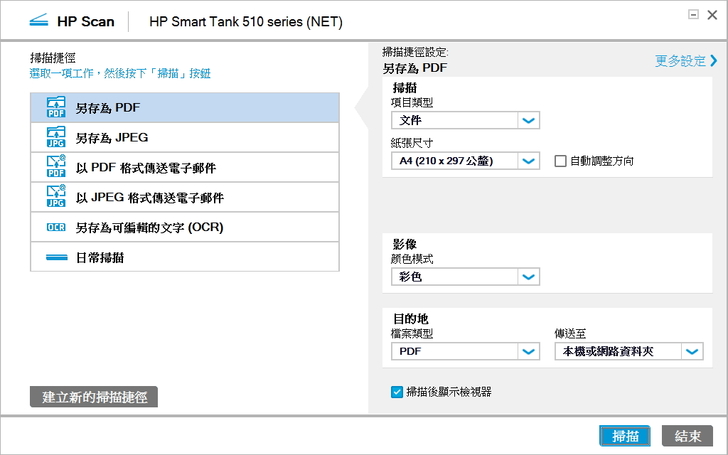Open the 傳送至 destination dropdown
This screenshot has width=728, height=455.
692,351
